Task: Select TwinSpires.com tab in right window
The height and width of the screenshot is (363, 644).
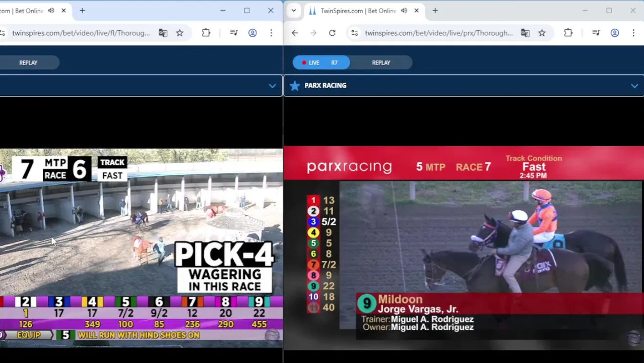Action: (359, 11)
